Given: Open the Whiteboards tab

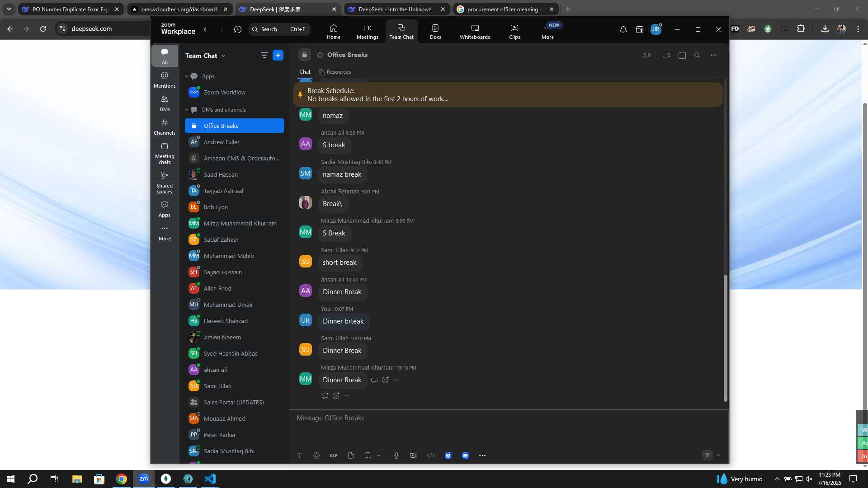Looking at the screenshot, I should pos(475,31).
